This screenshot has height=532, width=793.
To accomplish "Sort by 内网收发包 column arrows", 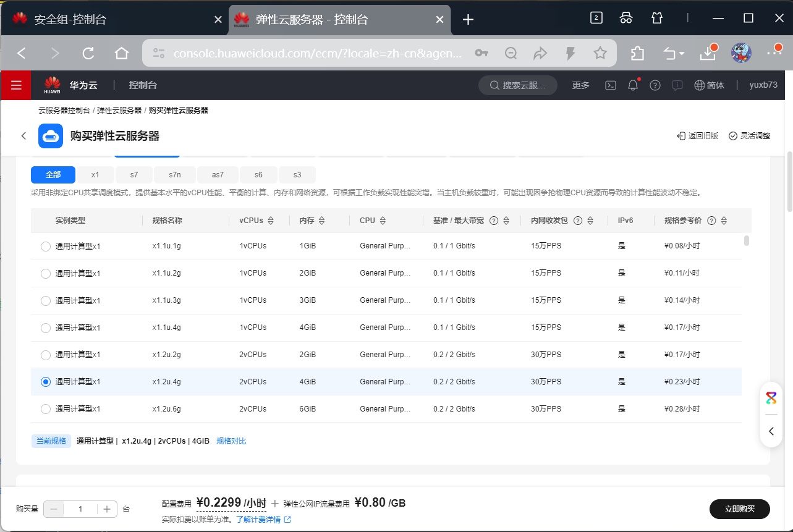I will pos(590,221).
